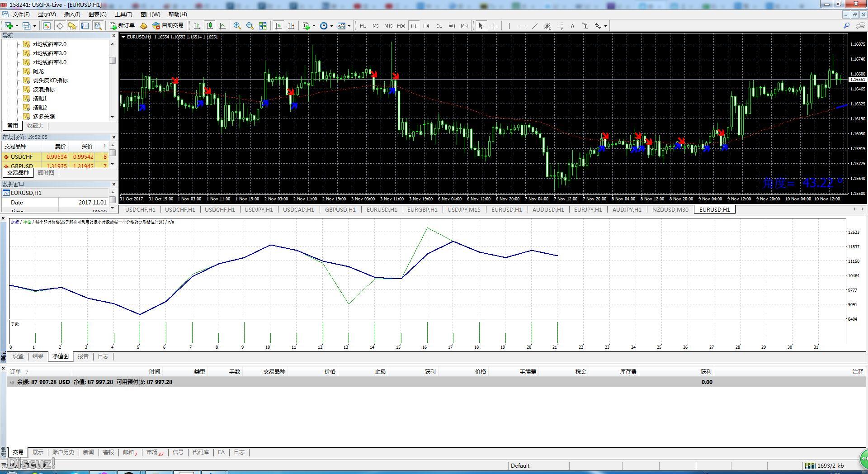This screenshot has height=474, width=868.
Task: Open the indicators list icon
Action: [307, 26]
